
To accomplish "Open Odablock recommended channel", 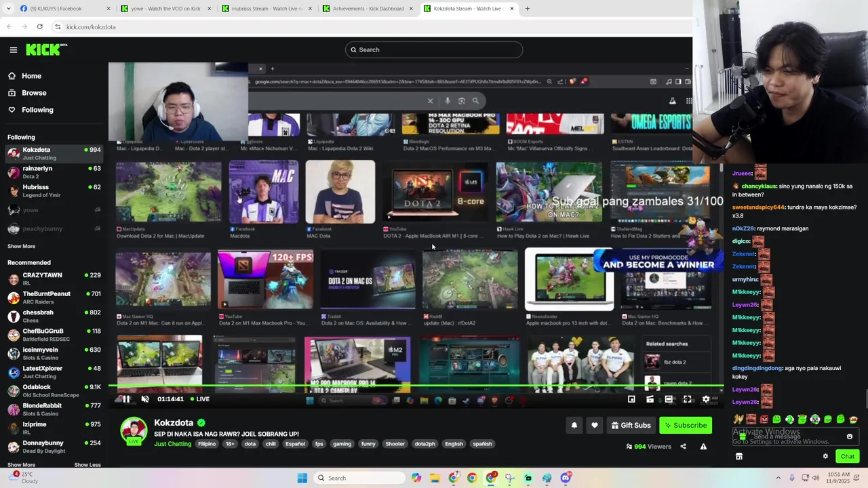I will tap(54, 390).
